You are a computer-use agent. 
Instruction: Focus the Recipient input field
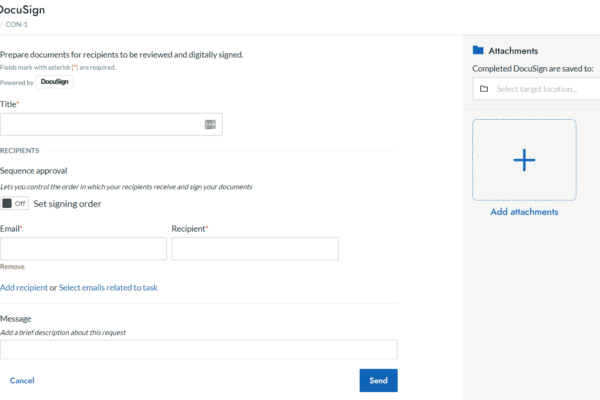tap(255, 249)
